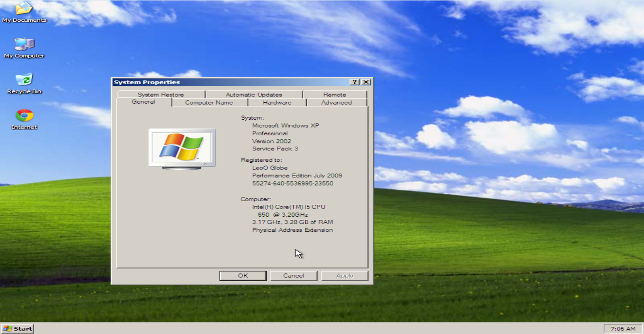This screenshot has width=644, height=334.
Task: Click the '650 @ 3.20GHz' line
Action: pos(283,214)
